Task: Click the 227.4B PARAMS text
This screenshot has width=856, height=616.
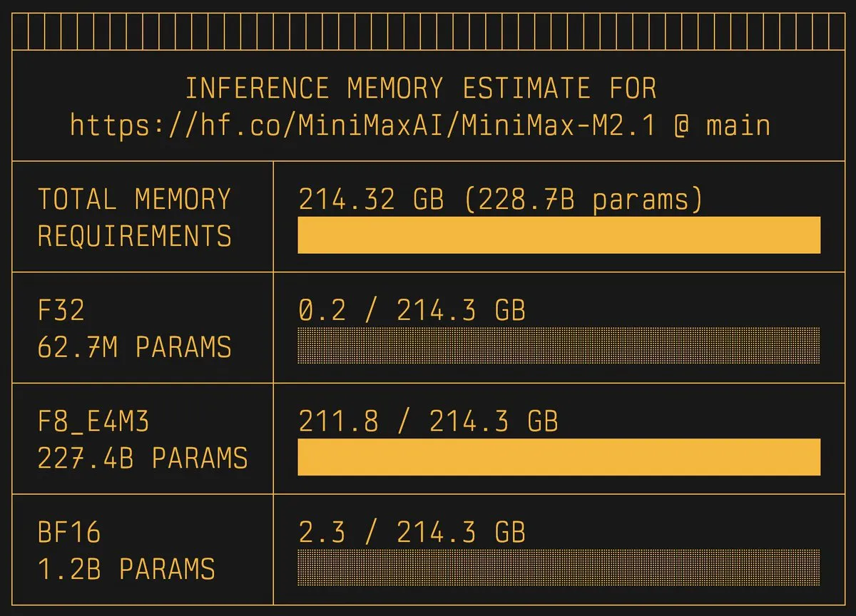Action: tap(143, 458)
